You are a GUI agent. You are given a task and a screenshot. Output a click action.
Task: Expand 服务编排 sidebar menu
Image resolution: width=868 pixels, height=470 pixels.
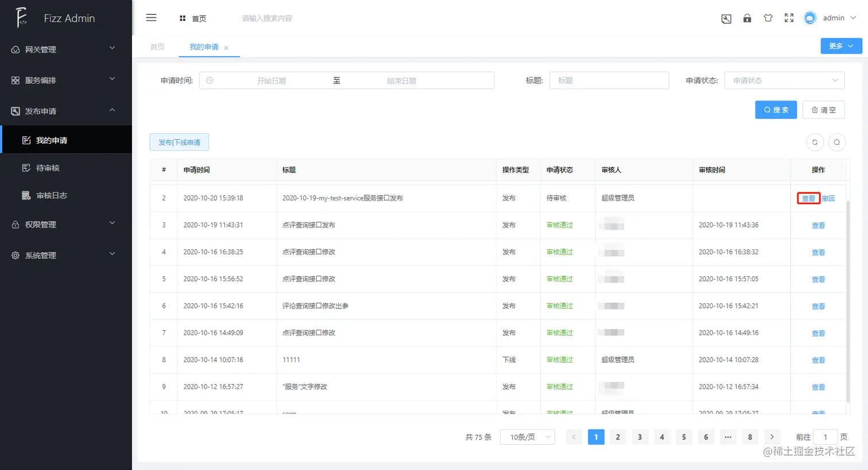pos(66,80)
